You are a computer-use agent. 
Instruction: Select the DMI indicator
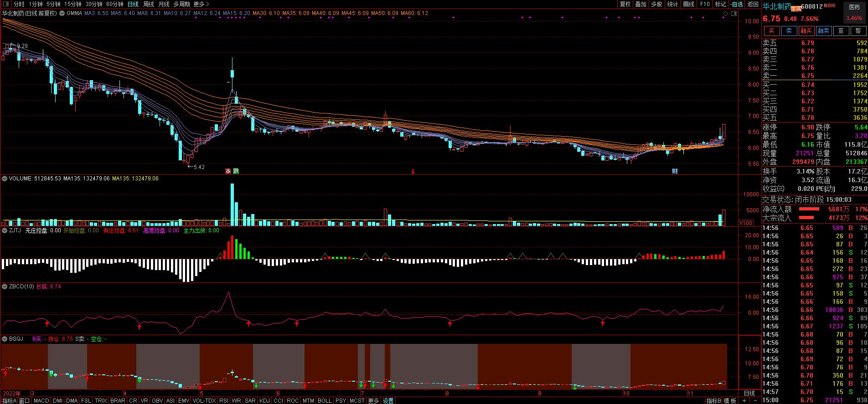click(x=57, y=401)
